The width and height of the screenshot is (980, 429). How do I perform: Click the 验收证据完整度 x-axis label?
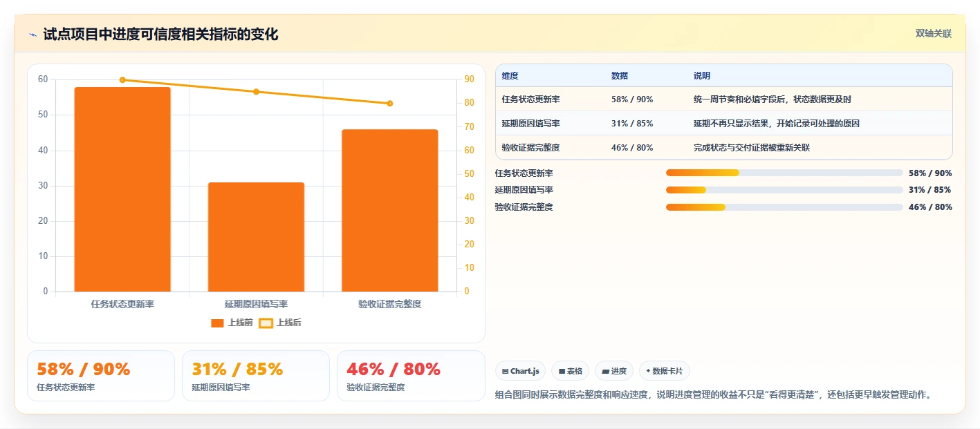click(x=390, y=304)
